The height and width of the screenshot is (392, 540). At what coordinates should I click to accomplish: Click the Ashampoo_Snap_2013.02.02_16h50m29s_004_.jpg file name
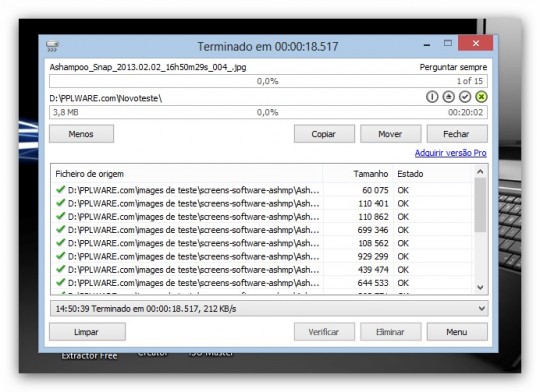coord(148,67)
